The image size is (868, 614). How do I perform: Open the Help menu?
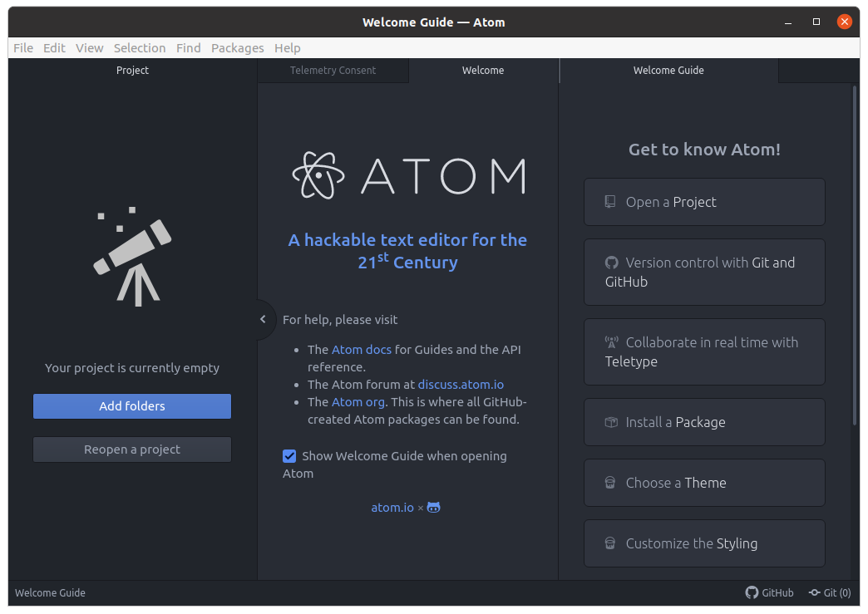(288, 48)
